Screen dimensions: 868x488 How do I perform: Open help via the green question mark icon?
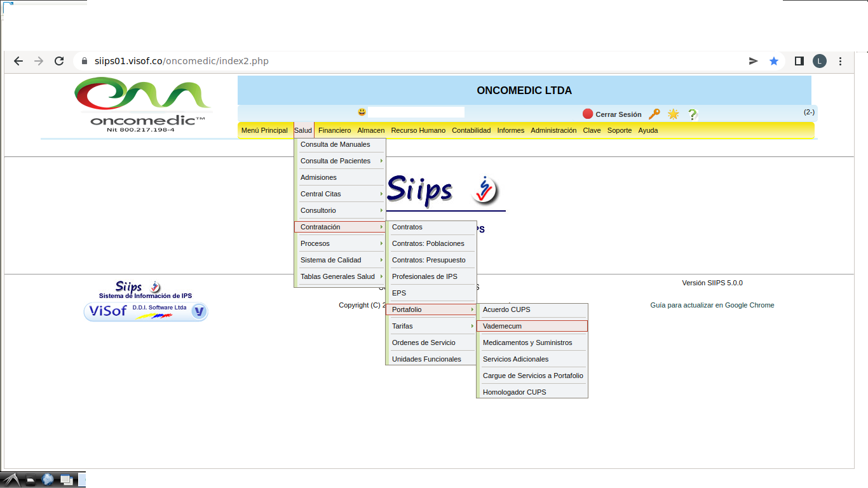693,114
